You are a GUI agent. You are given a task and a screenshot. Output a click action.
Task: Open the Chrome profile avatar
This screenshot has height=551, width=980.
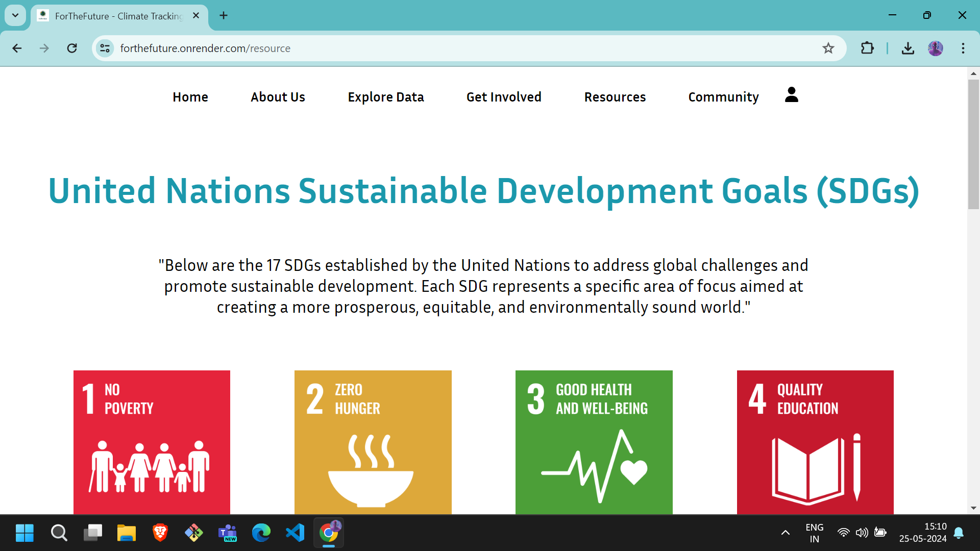(x=935, y=48)
